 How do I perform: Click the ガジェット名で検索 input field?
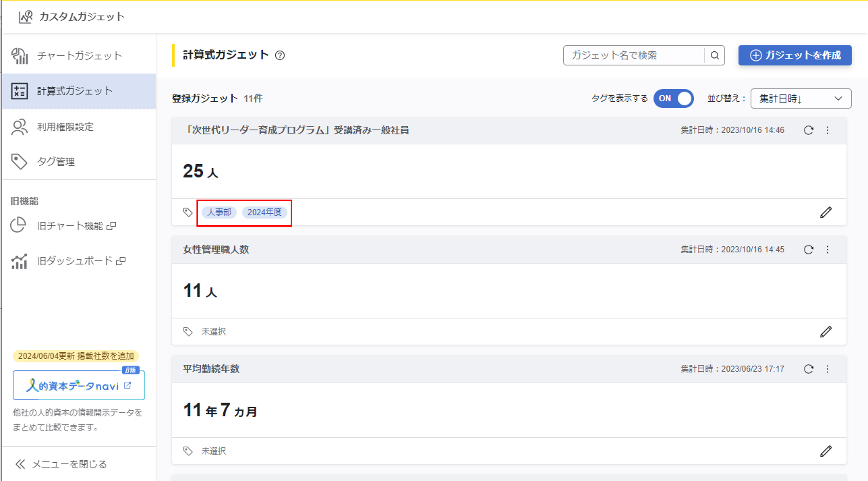[633, 55]
